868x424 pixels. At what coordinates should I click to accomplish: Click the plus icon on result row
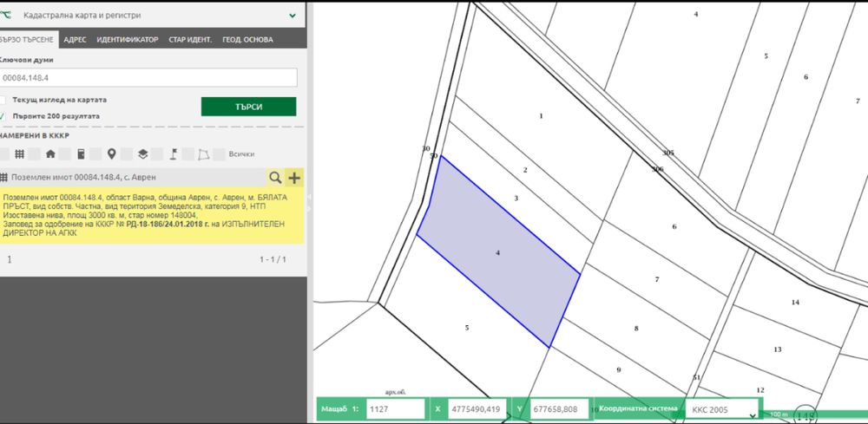[x=294, y=178]
